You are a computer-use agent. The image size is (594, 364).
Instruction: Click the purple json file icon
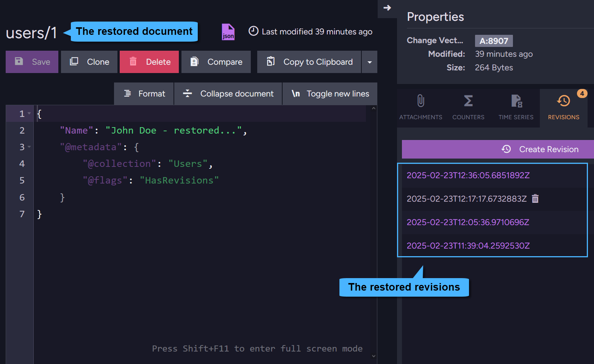(228, 32)
